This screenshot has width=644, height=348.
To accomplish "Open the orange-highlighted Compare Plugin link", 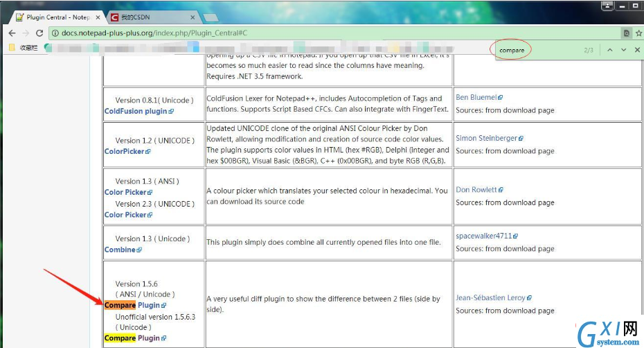I will (132, 305).
